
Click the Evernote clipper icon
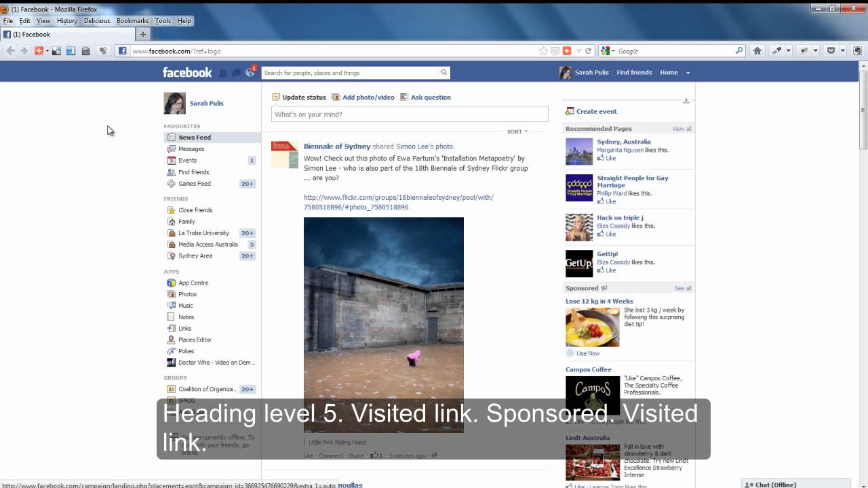click(x=858, y=51)
